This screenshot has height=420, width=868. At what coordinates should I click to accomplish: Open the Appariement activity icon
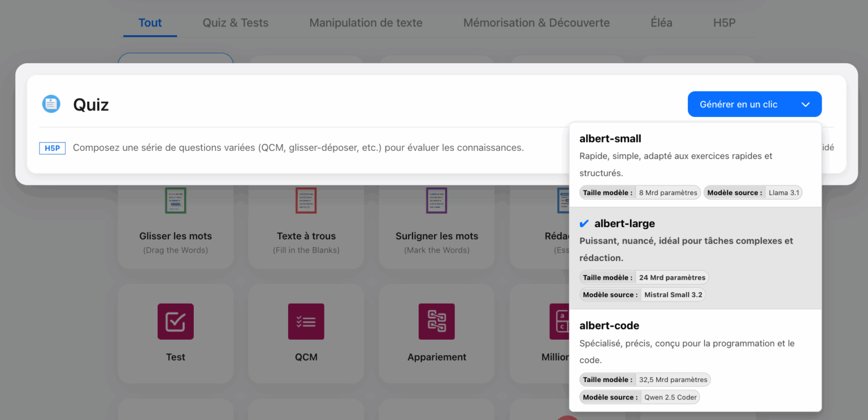436,321
